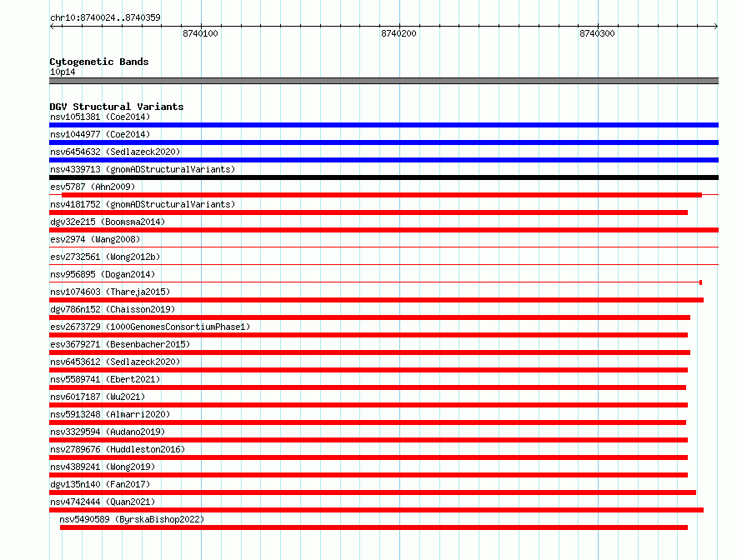Open nsv5490589 (ByrskaBishop2022) label
Viewport: 742px width, 560px height.
132,519
